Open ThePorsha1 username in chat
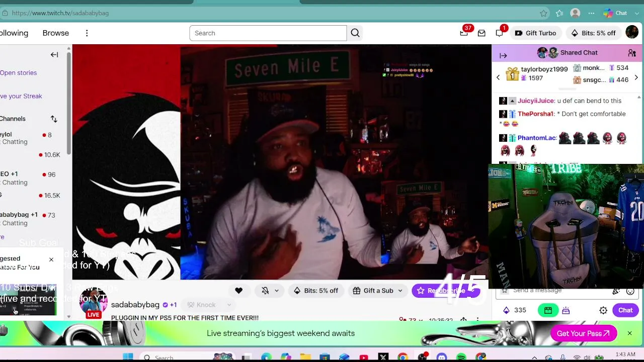Viewport: 644px width, 362px height. click(536, 114)
